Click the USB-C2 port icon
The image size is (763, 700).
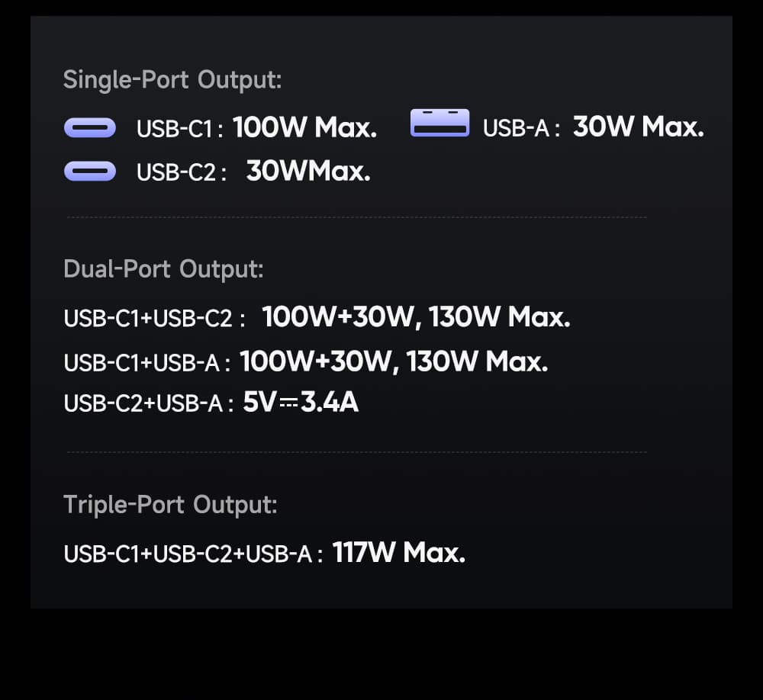point(90,172)
